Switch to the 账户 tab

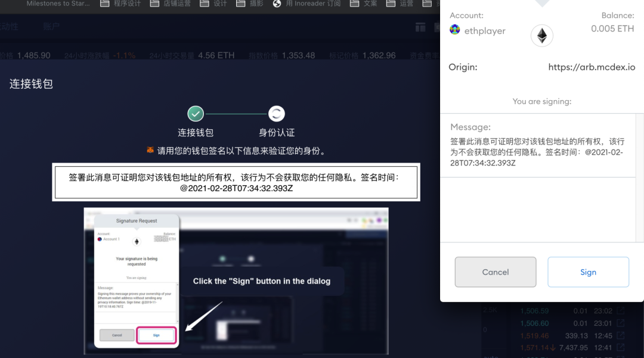coord(51,27)
